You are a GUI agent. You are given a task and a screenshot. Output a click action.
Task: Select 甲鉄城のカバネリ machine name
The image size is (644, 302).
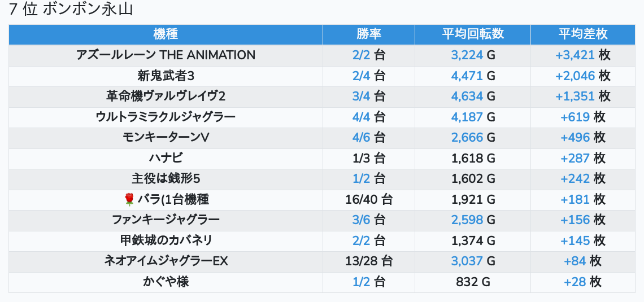(x=166, y=240)
